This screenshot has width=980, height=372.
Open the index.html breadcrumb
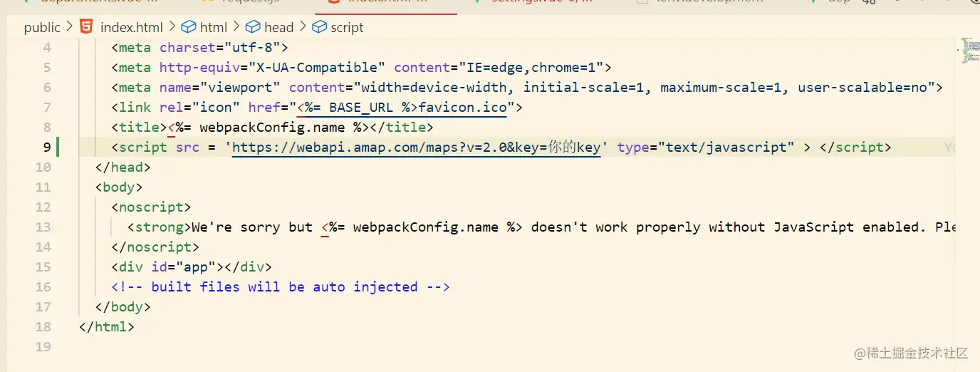click(x=132, y=27)
